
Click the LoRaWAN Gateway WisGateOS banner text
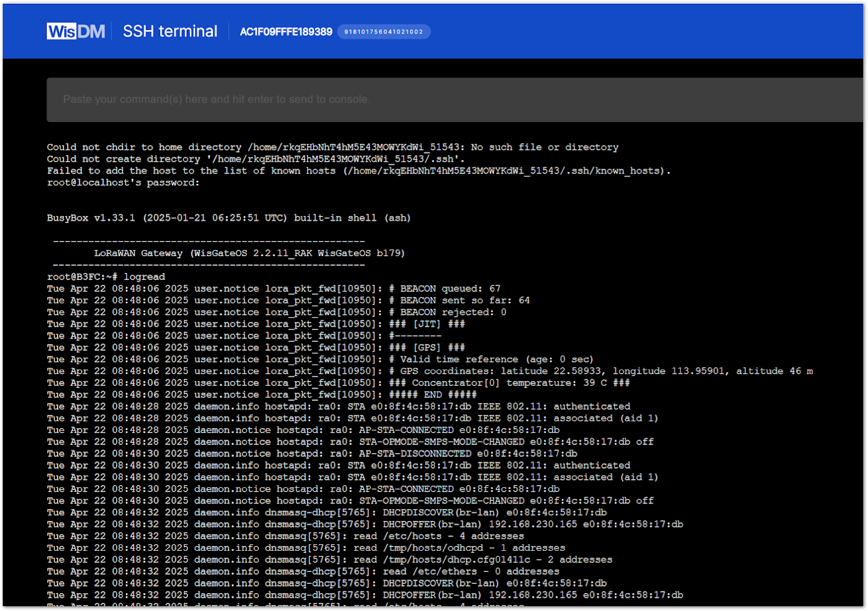click(x=249, y=253)
